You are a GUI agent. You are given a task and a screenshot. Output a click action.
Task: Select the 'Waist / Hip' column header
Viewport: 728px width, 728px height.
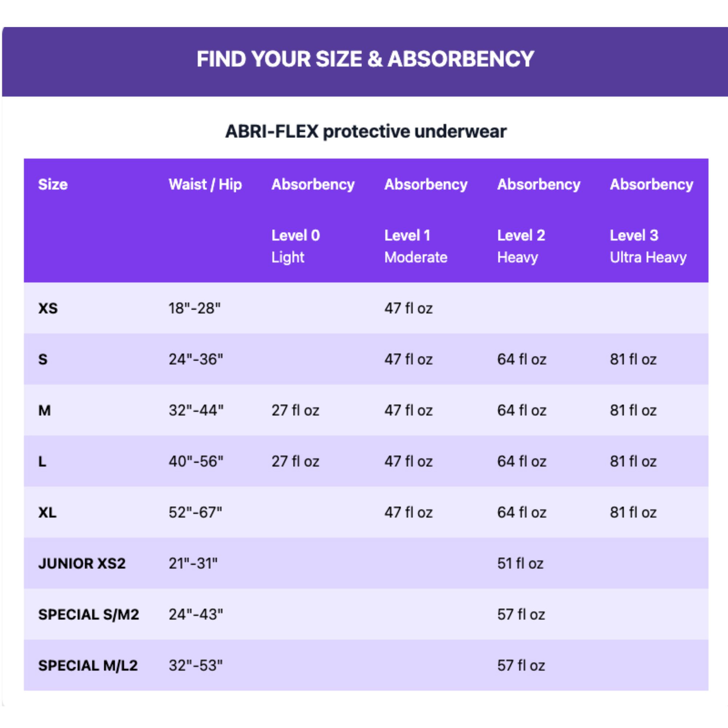(205, 184)
